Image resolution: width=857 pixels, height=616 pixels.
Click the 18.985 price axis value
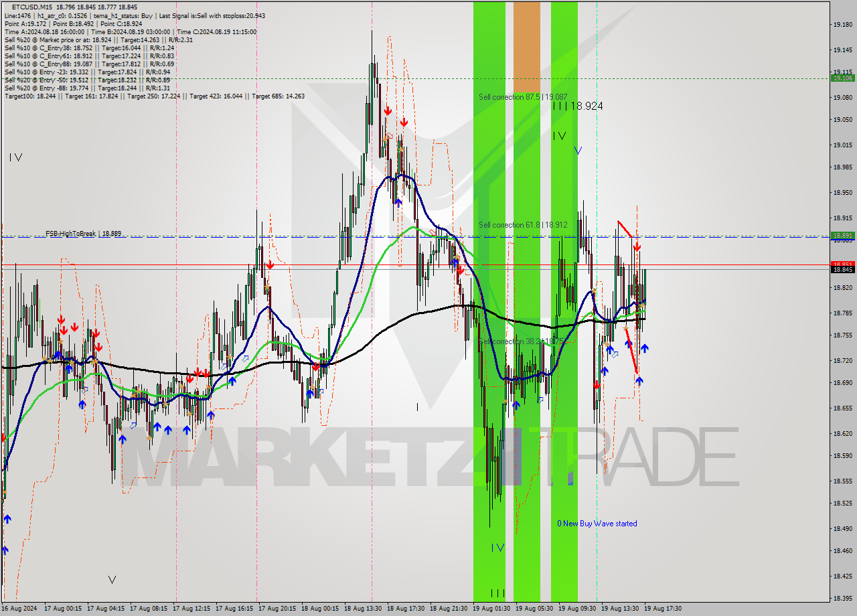tap(842, 167)
